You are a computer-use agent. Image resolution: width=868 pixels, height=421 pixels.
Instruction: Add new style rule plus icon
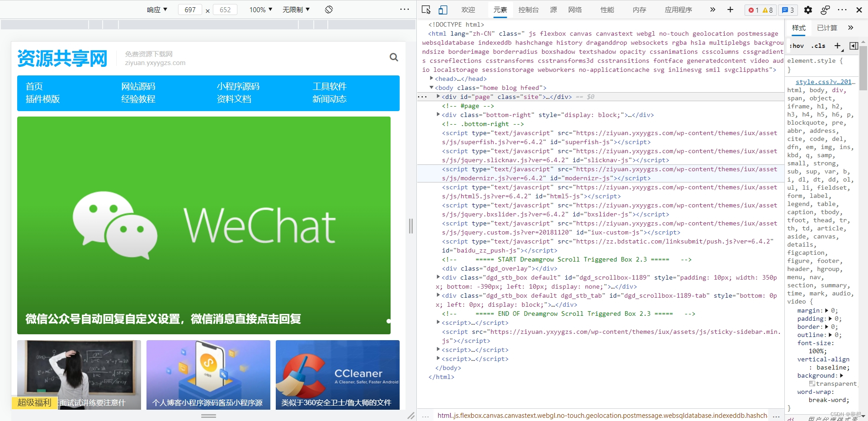tap(837, 46)
